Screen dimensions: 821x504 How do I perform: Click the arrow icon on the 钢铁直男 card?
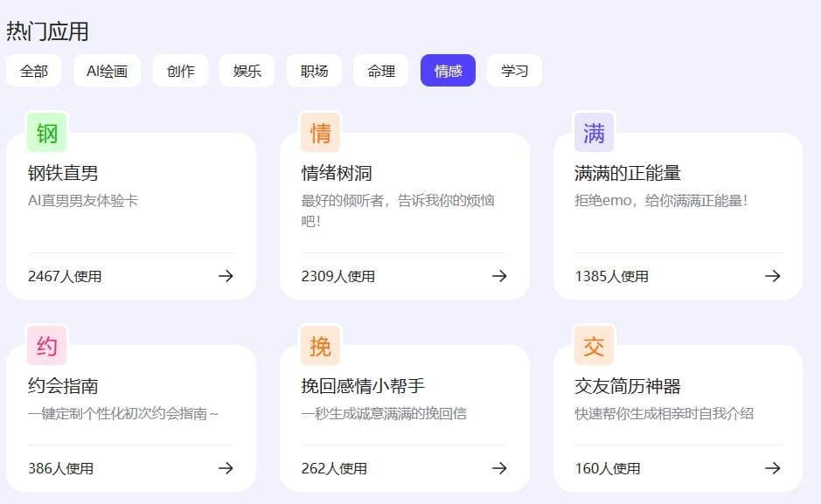pos(226,276)
